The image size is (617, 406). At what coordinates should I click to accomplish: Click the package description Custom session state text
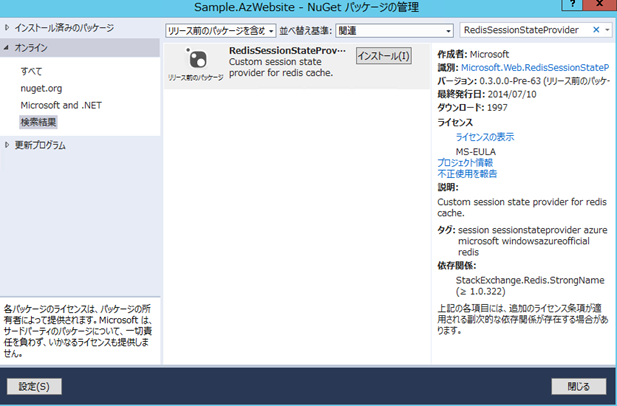pos(281,67)
